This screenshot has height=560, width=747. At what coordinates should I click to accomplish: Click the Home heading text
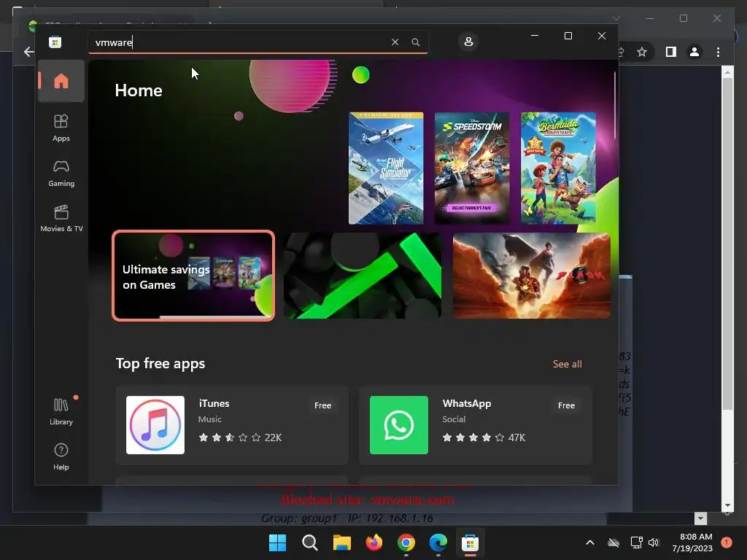pos(139,90)
